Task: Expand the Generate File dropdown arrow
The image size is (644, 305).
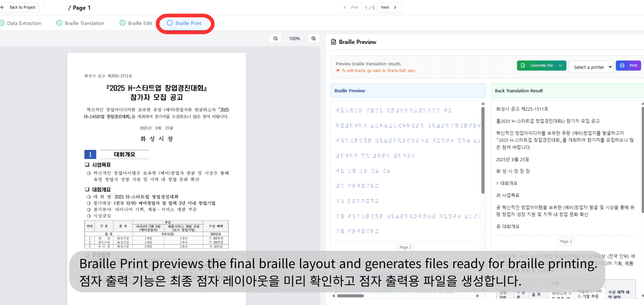Action: pyautogui.click(x=560, y=66)
